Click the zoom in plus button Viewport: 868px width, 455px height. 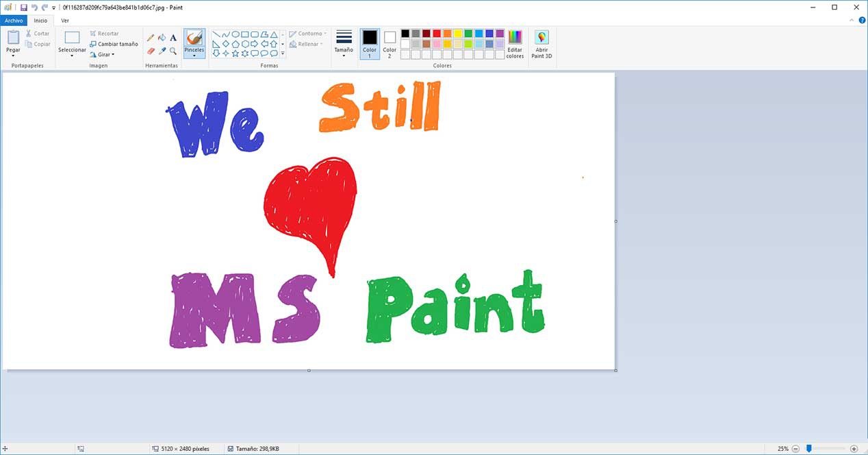(x=854, y=449)
